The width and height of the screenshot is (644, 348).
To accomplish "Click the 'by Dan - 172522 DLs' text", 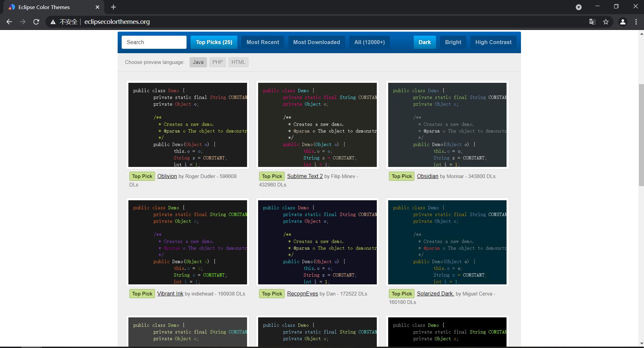I will tap(343, 294).
